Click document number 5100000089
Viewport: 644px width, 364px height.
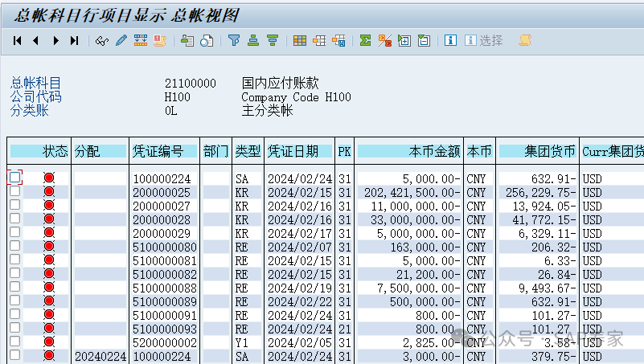165,302
